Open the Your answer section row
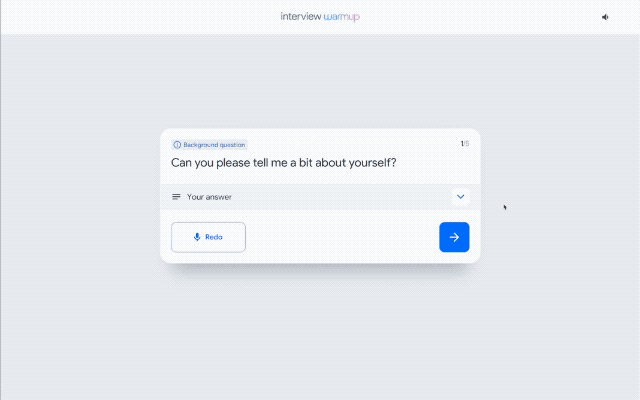 (x=320, y=197)
